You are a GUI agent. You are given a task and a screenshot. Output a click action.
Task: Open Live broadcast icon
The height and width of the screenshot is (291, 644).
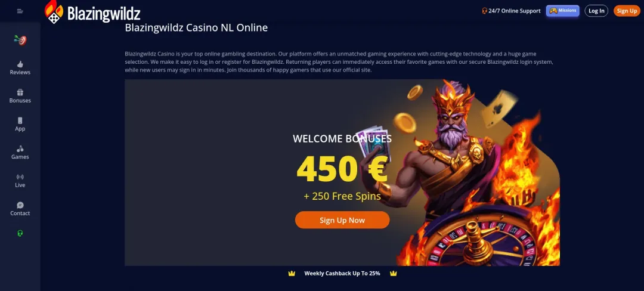pos(20,177)
